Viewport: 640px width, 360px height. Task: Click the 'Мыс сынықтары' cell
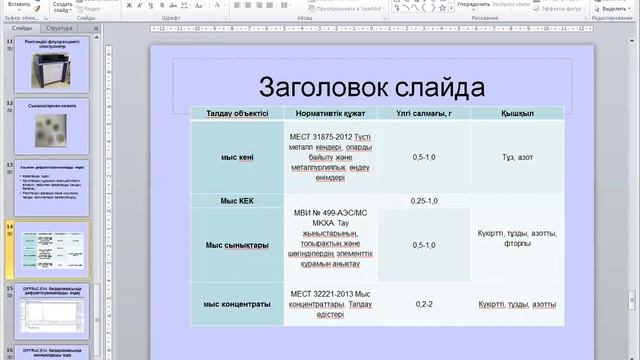237,245
